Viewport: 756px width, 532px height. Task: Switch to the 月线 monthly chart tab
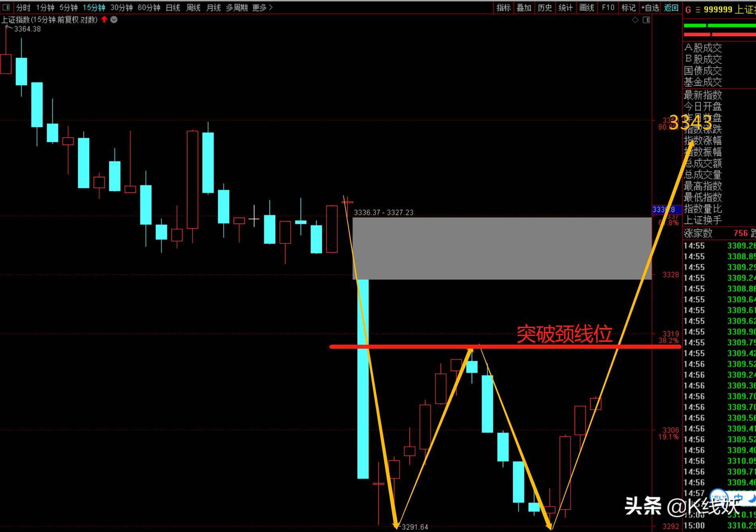coord(214,8)
